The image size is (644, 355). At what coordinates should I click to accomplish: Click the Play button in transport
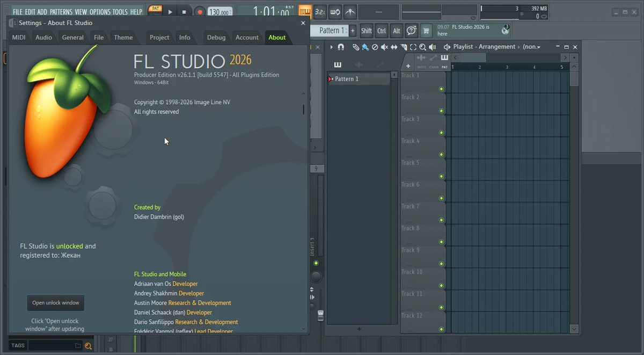point(170,11)
